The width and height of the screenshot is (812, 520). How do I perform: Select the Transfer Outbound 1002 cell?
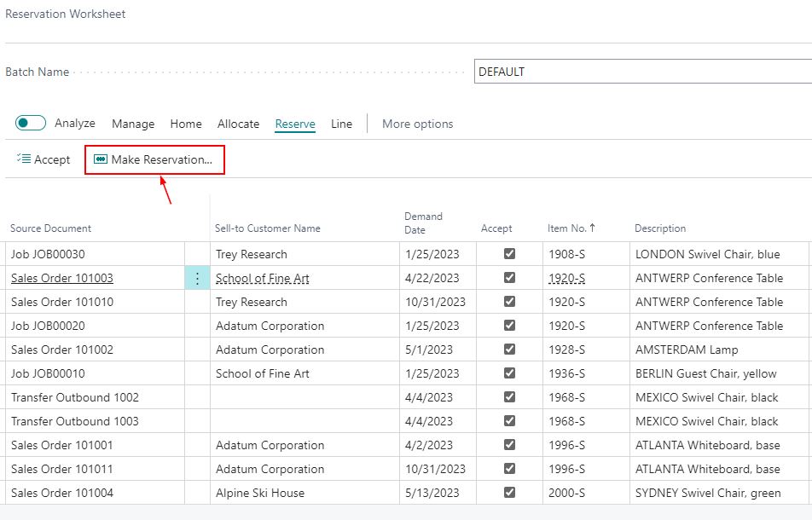[x=96, y=397]
